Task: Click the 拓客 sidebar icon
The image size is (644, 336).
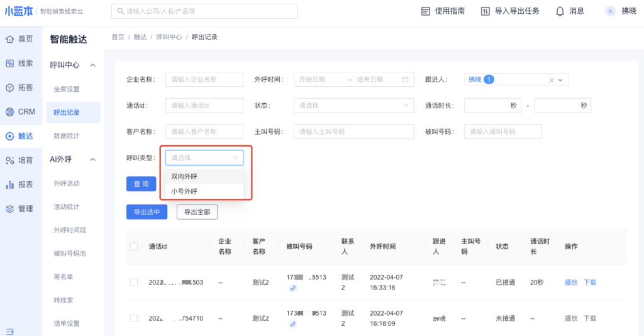Action: pyautogui.click(x=10, y=87)
